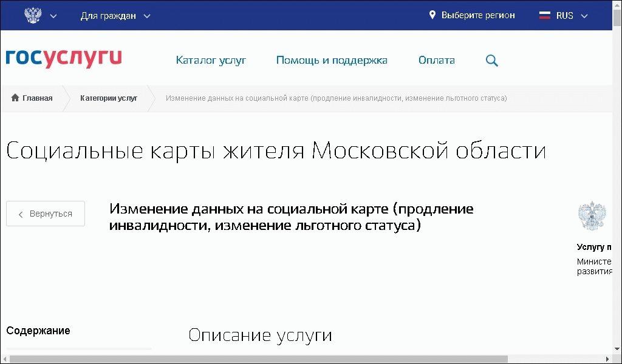Open "Помощь и поддержка" menu
Viewport: 622px width, 364px height.
(332, 60)
